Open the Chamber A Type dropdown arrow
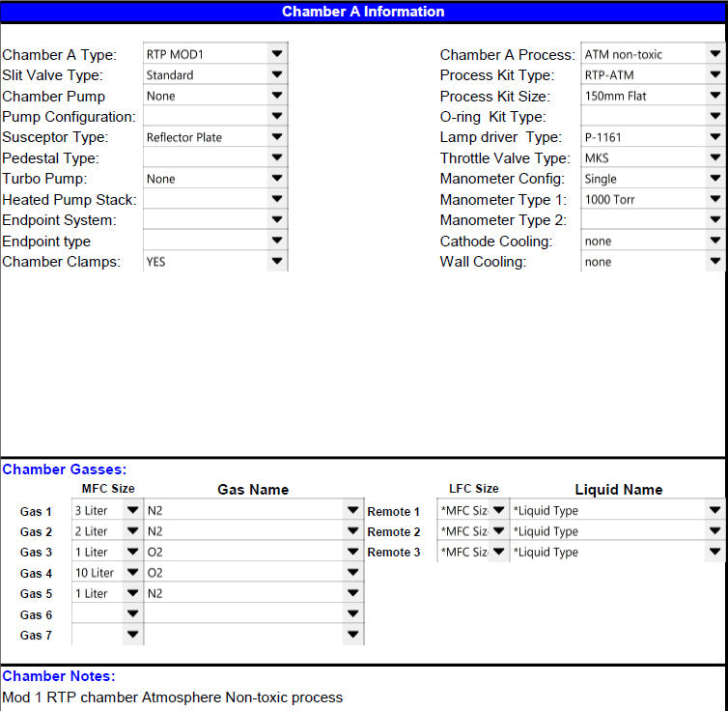Image resolution: width=728 pixels, height=711 pixels. click(277, 53)
